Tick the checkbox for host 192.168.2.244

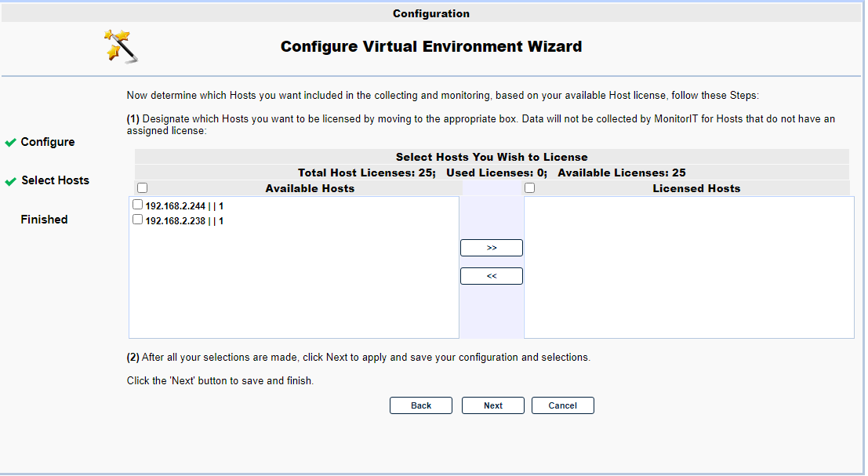click(x=138, y=205)
